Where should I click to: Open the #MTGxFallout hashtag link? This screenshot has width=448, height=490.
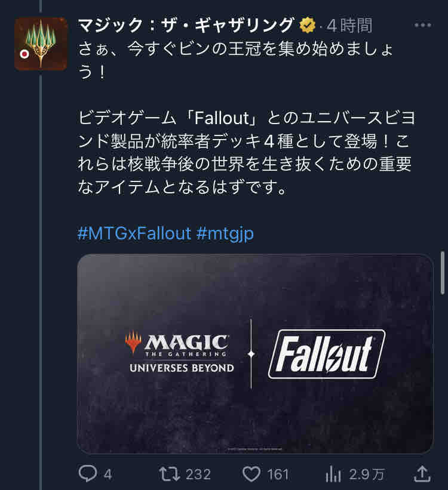134,233
